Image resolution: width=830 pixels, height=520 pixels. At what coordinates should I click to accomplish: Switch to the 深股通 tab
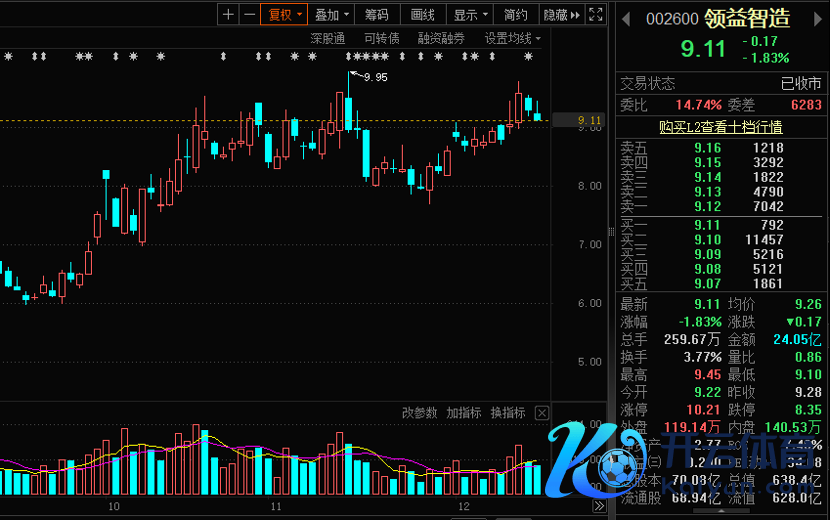[327, 38]
